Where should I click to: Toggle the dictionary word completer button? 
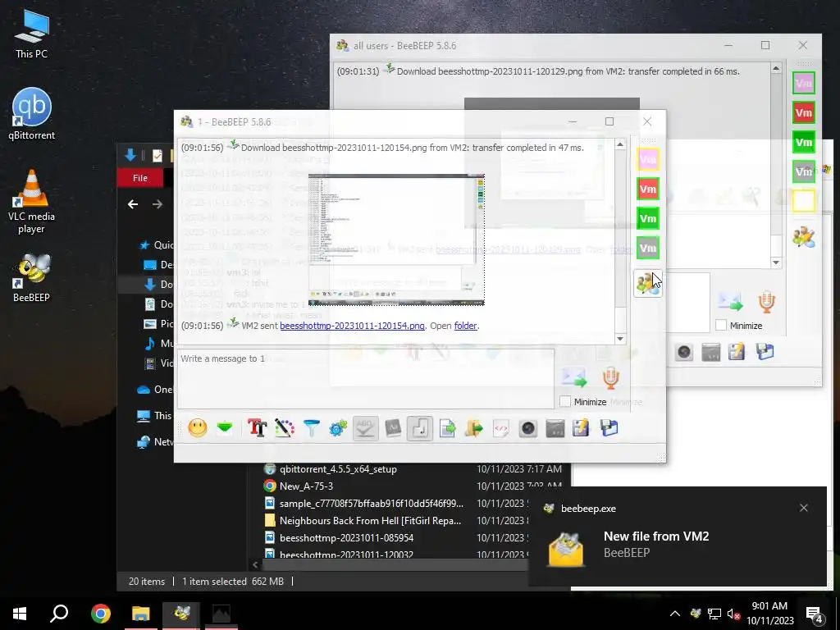(x=393, y=428)
